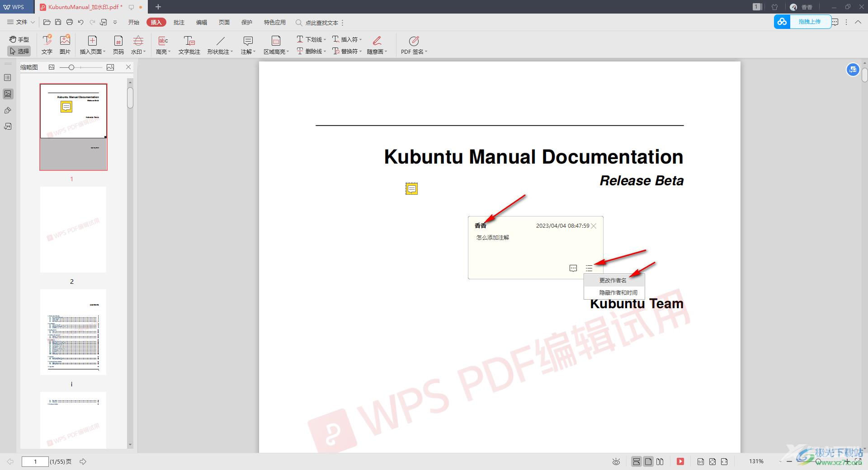Click the Underline (下划线) tool

(311, 39)
